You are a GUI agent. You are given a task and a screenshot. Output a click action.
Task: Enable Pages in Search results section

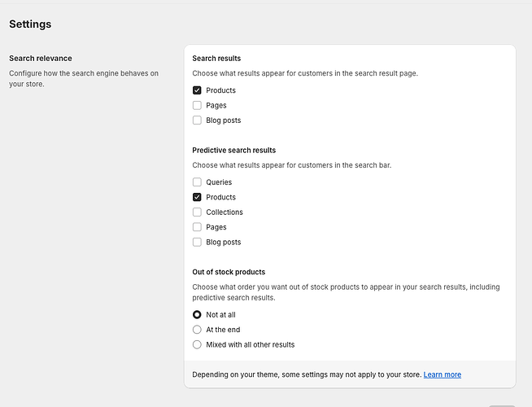pyautogui.click(x=197, y=105)
